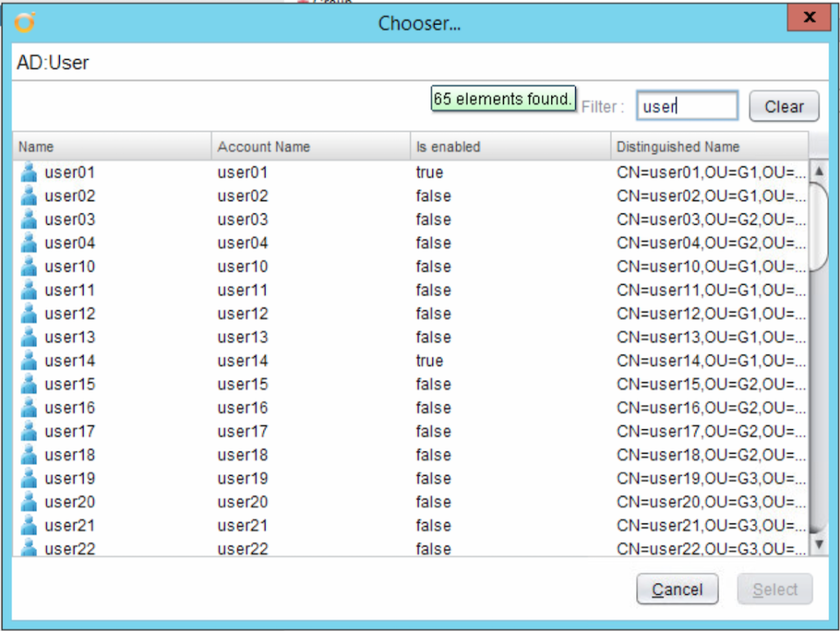Select the user01 name entry

[70, 172]
